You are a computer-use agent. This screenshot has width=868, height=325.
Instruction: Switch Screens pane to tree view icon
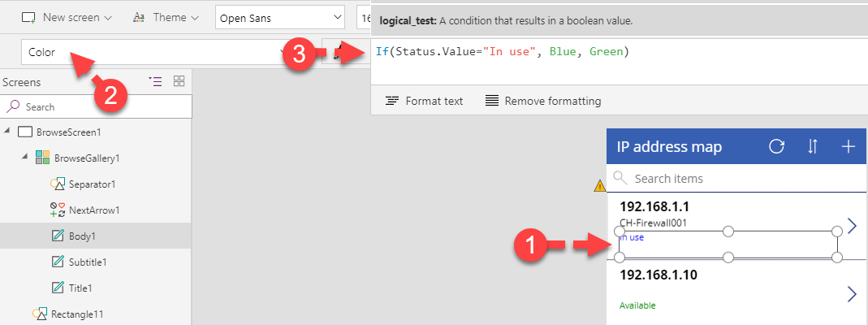156,82
